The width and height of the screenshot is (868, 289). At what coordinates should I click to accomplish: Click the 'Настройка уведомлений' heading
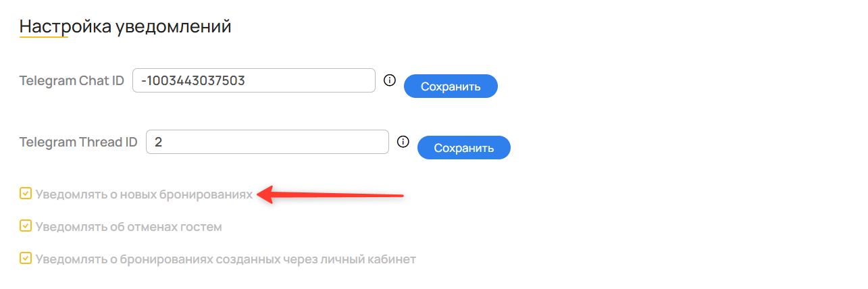pyautogui.click(x=125, y=26)
